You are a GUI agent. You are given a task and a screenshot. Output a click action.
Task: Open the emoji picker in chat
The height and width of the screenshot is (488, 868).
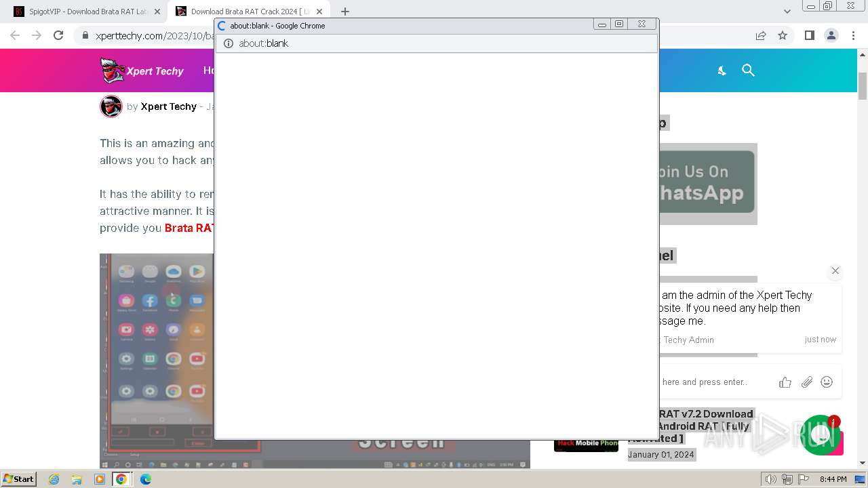tap(827, 382)
